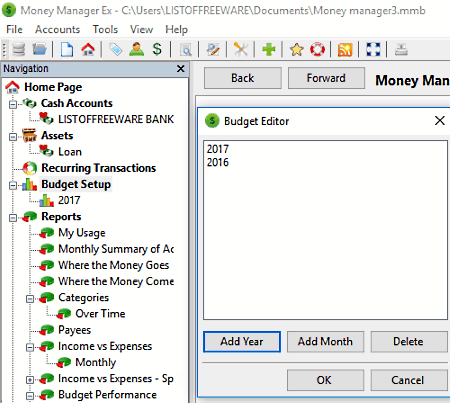The width and height of the screenshot is (450, 403).
Task: Click the Add Month button
Action: pos(325,342)
